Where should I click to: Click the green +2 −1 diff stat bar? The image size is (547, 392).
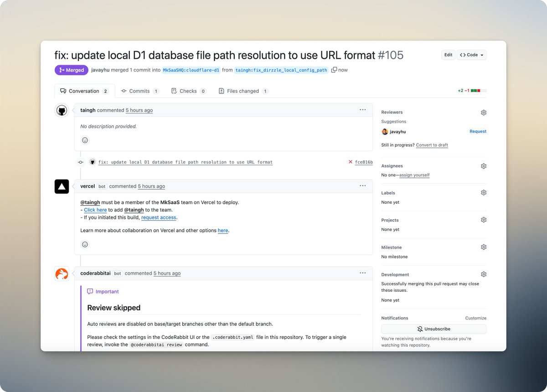tap(474, 90)
